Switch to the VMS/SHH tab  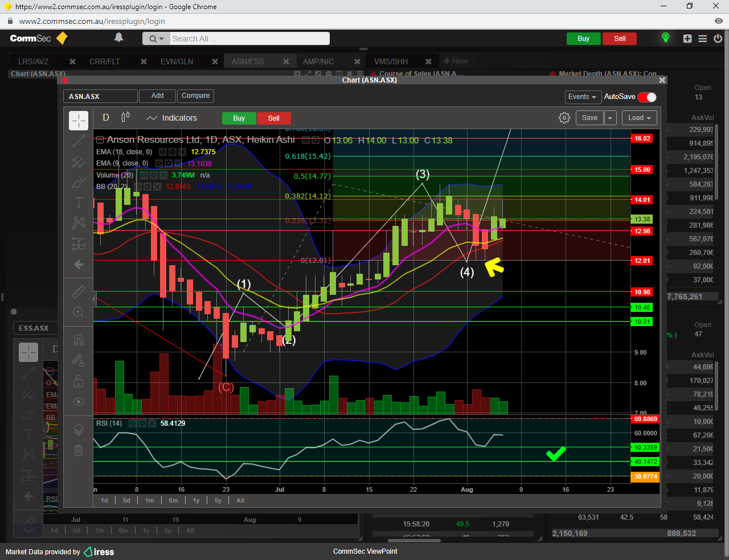coord(391,61)
